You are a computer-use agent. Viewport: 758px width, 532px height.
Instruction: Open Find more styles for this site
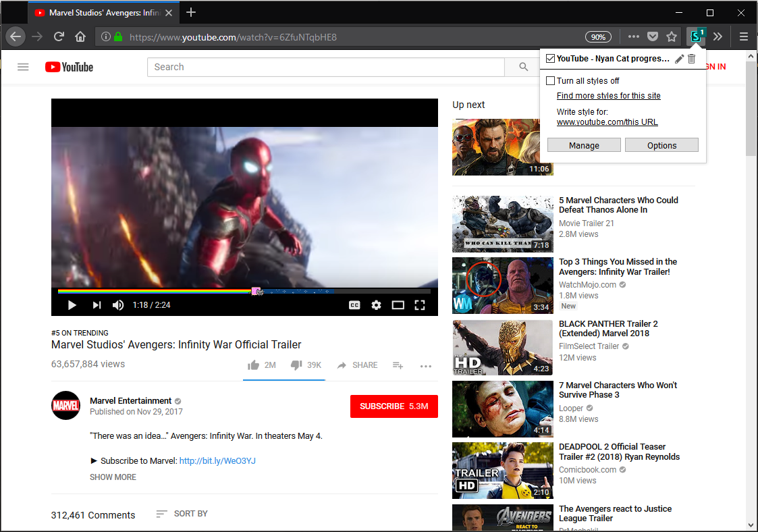click(608, 96)
